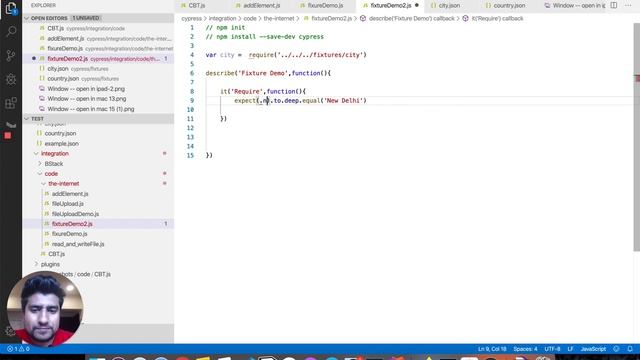Click line number 13 in gutter
Screen dimensions: 640x360
(190, 137)
